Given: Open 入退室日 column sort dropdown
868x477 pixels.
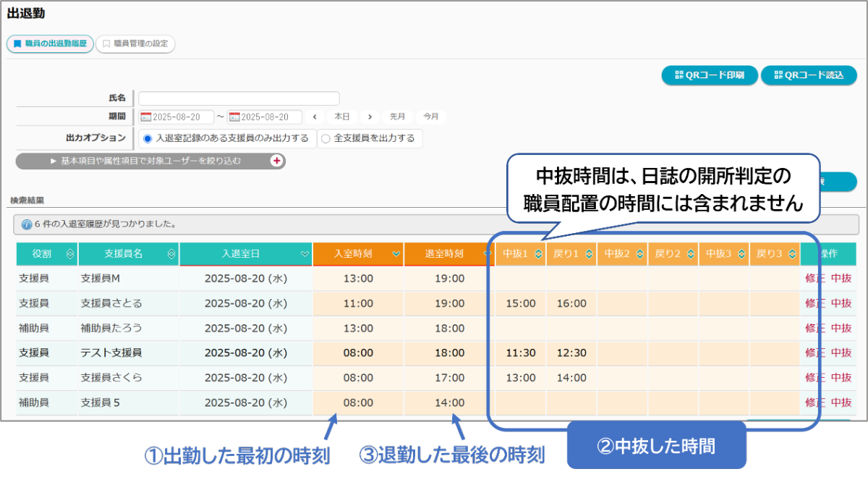Looking at the screenshot, I should [x=304, y=254].
